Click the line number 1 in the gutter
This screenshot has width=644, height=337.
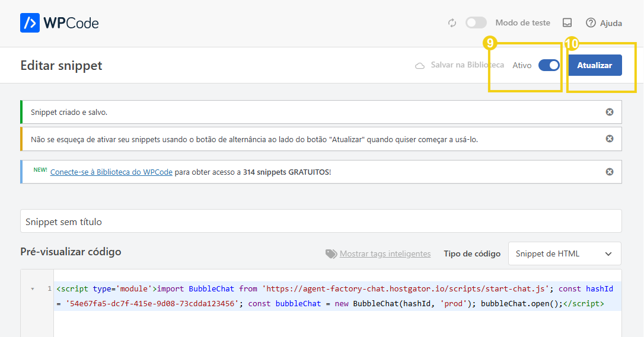pos(49,288)
